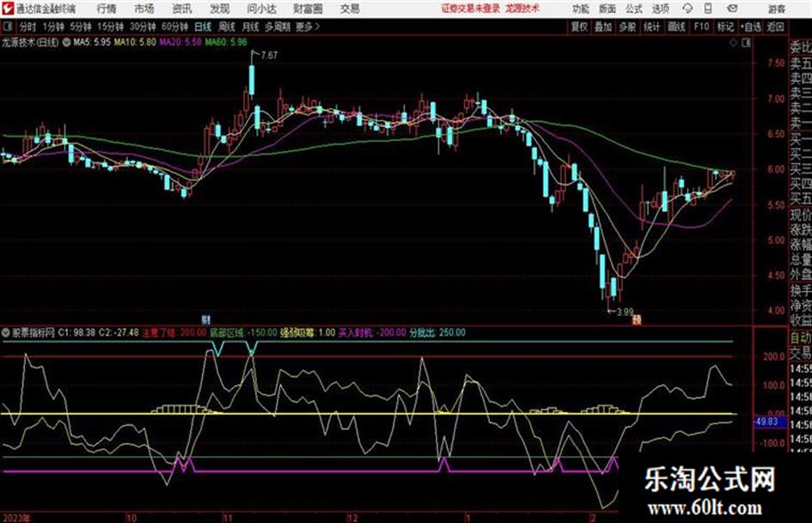The height and width of the screenshot is (523, 812).
Task: Open the mail envelope icon
Action: pyautogui.click(x=732, y=9)
